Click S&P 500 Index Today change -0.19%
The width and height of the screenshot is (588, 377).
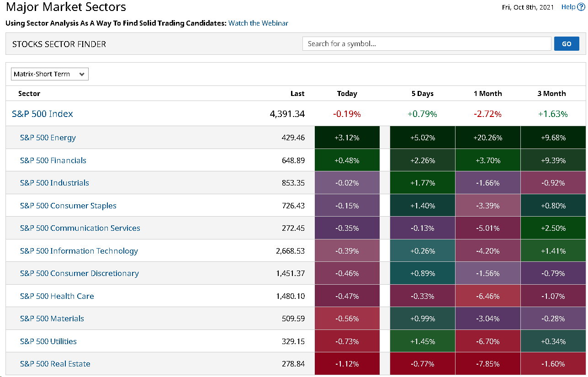pos(347,114)
